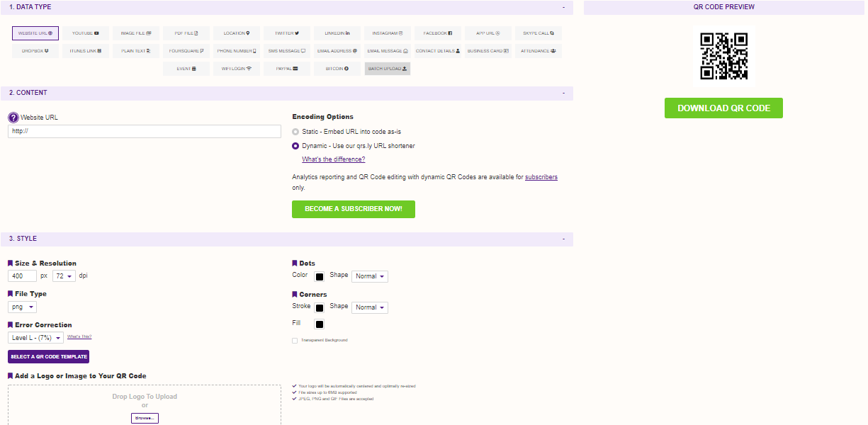Collapse the 1. Data Type section header
The height and width of the screenshot is (425, 868).
563,7
